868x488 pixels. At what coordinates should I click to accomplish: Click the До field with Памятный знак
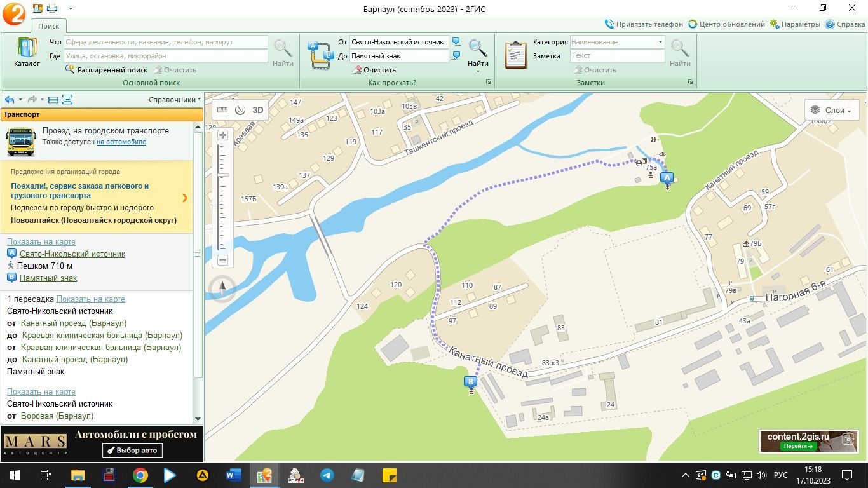point(399,56)
